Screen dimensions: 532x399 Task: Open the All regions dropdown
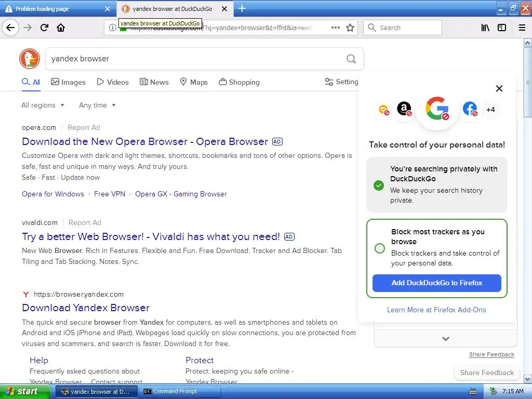click(x=43, y=105)
